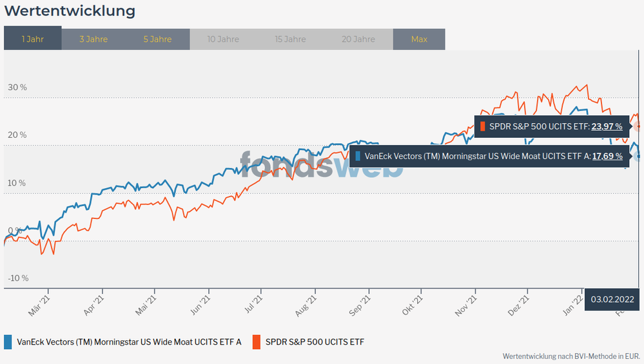This screenshot has height=364, width=644.
Task: Click the 03.02.2022 date label
Action: [611, 300]
